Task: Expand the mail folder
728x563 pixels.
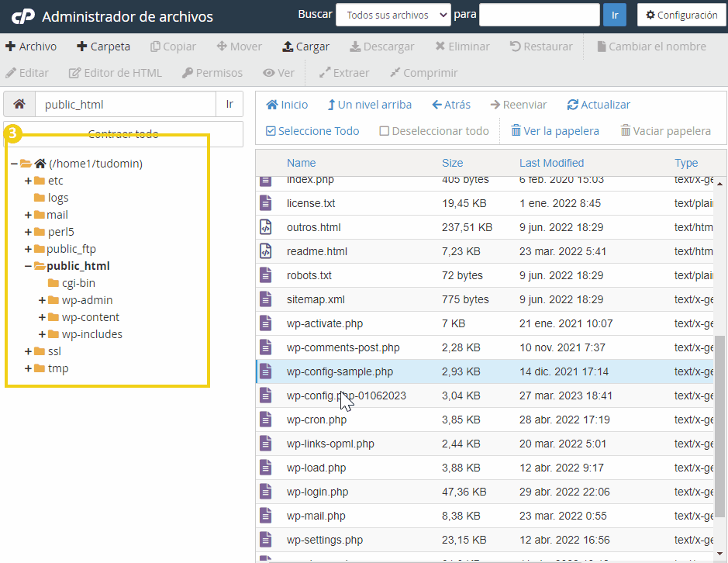Action: tap(29, 215)
